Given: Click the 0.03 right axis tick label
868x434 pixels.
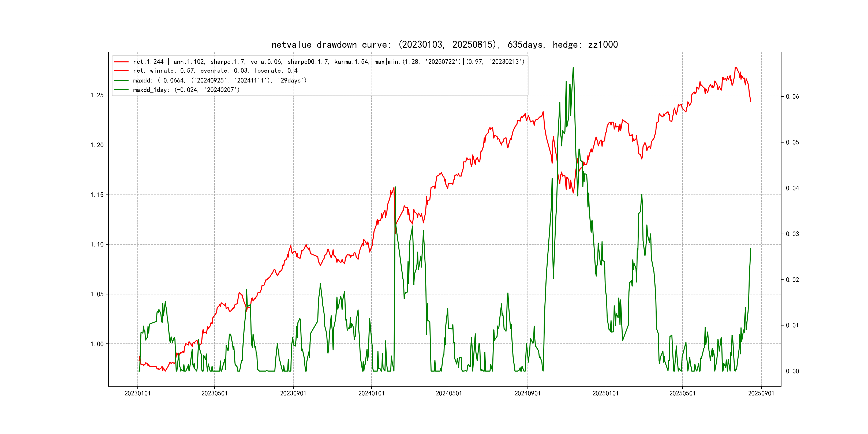Looking at the screenshot, I should (x=792, y=234).
